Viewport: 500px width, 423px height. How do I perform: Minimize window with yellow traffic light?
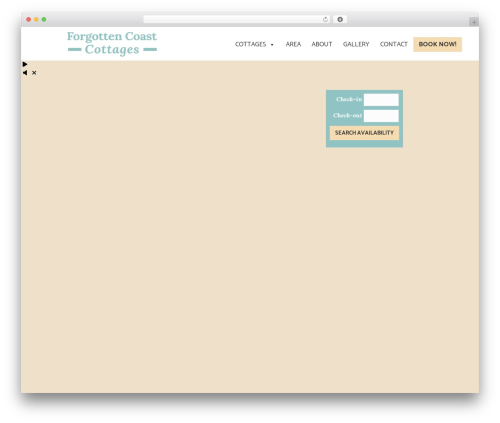(36, 20)
